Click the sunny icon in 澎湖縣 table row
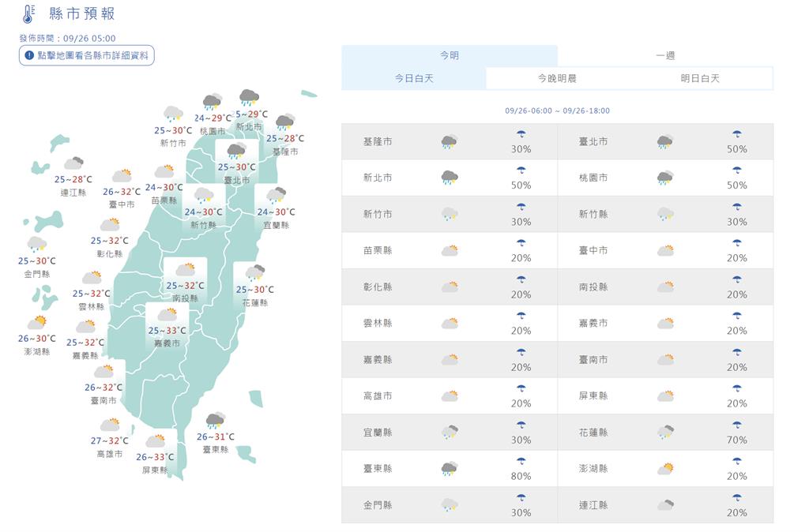 (665, 469)
